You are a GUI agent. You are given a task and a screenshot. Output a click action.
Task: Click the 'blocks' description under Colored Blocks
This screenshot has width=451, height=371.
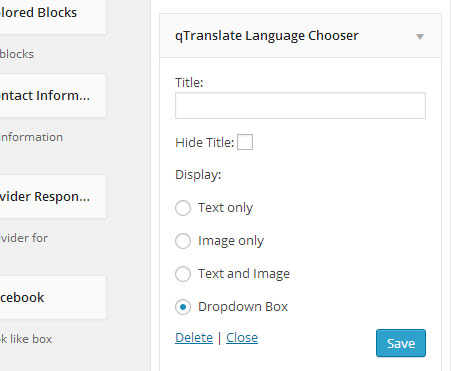point(17,54)
